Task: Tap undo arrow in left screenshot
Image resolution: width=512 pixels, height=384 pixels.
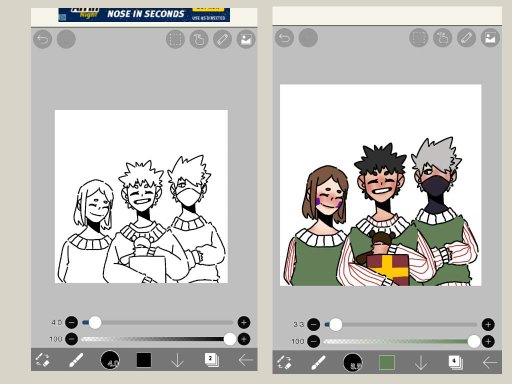Action: click(42, 39)
